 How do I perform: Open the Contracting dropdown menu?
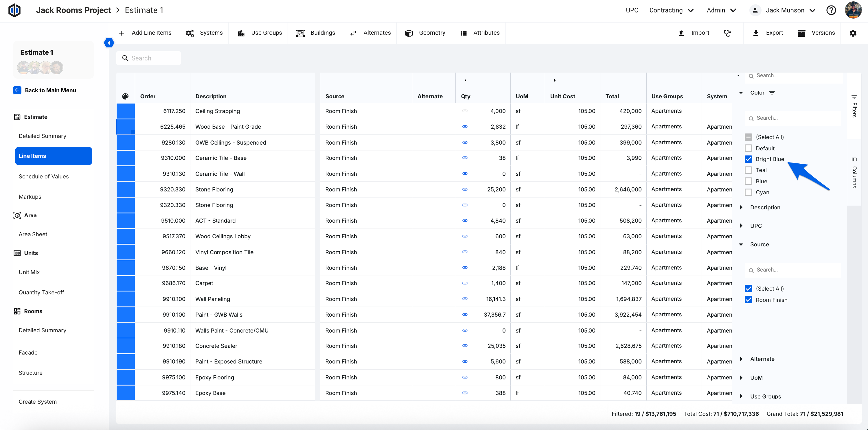point(671,10)
